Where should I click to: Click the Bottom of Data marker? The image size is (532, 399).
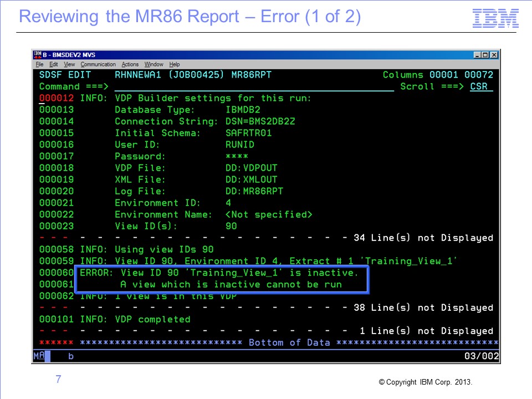point(289,342)
